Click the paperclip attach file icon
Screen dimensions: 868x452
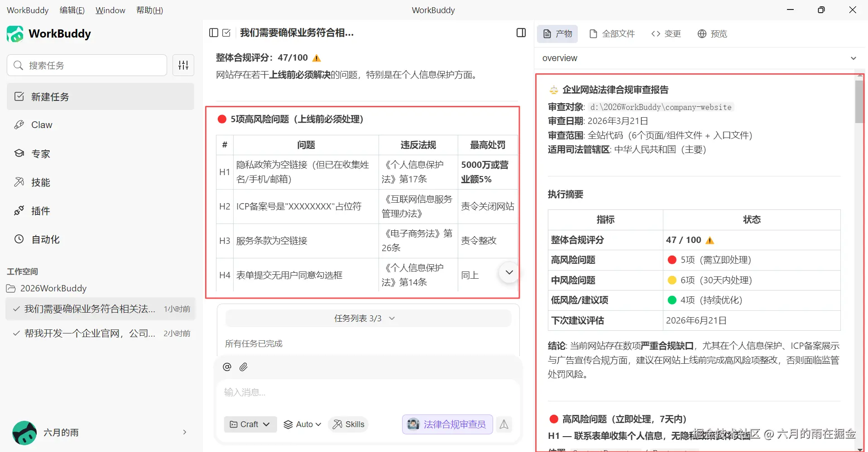pos(244,367)
